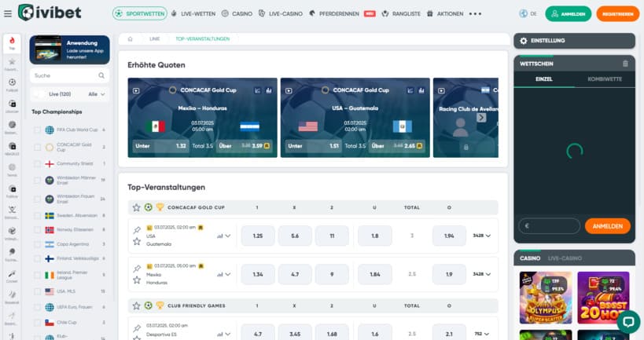Pin the USA Guatemala match
Viewport: 644px width, 340px height.
pyautogui.click(x=137, y=229)
